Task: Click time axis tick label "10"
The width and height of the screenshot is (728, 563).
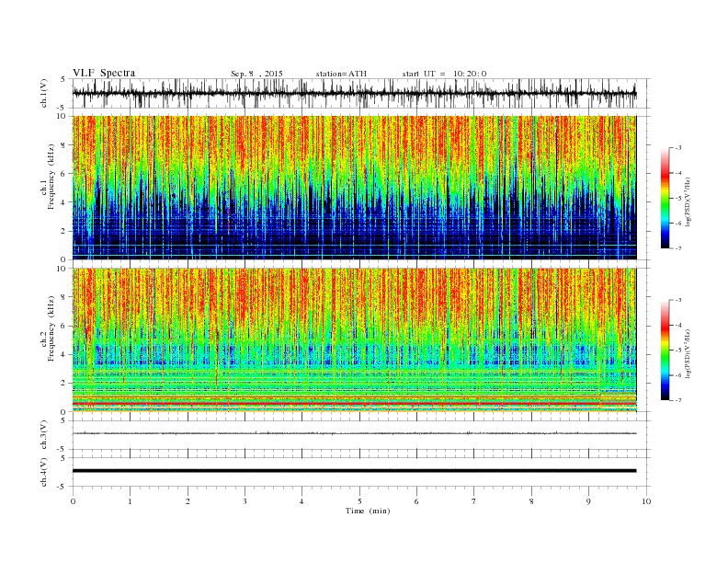Action: 646,501
